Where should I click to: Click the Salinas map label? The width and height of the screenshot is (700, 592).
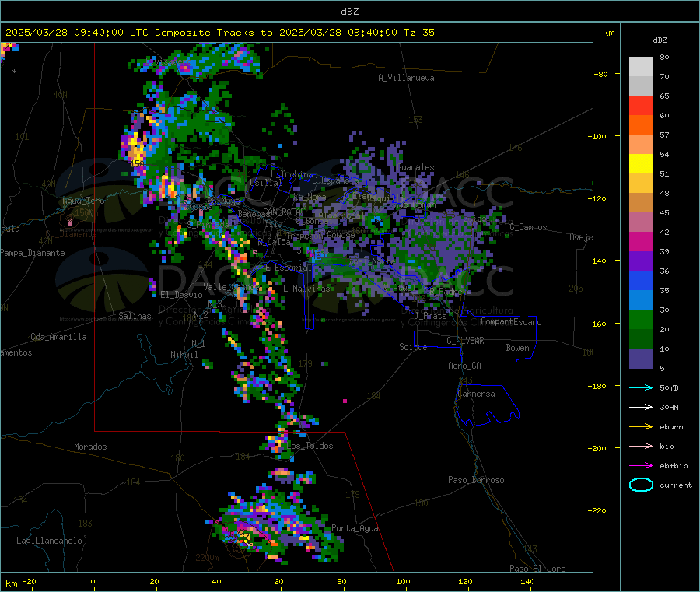[135, 316]
